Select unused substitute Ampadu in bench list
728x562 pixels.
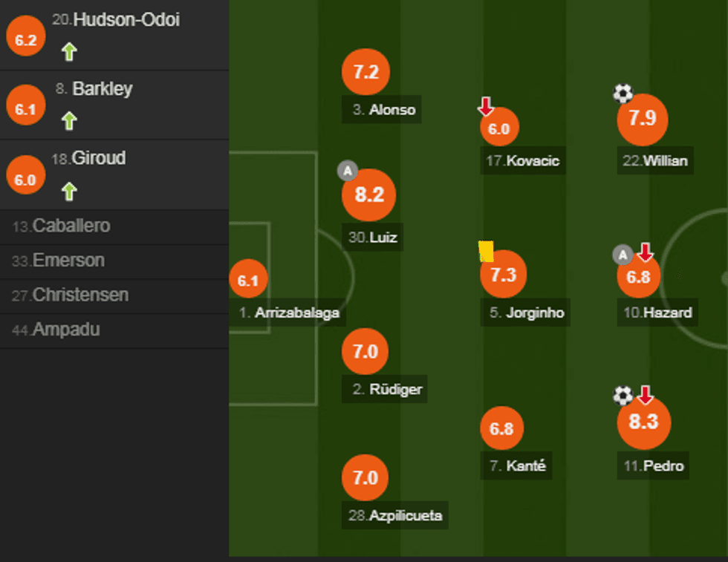coord(56,330)
